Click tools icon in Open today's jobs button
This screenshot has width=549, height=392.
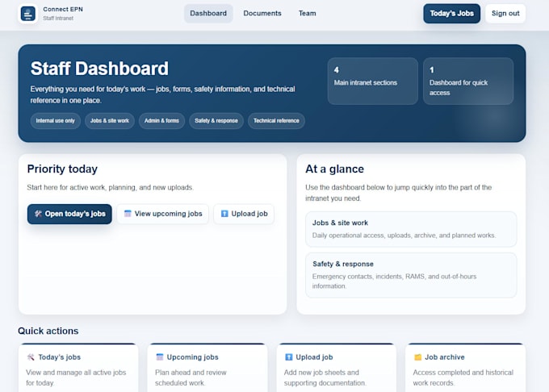(38, 214)
